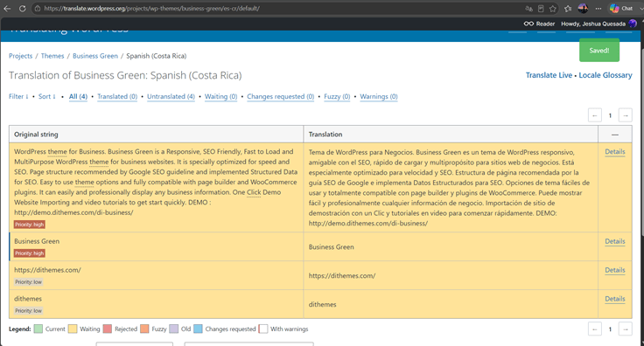644x346 pixels.
Task: Click the address bar URL
Action: pyautogui.click(x=152, y=8)
